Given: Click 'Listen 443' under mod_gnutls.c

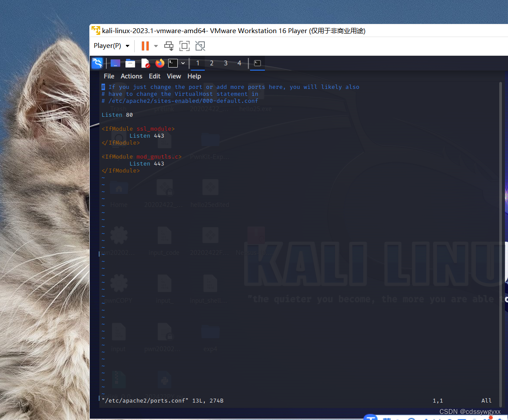Looking at the screenshot, I should 147,164.
